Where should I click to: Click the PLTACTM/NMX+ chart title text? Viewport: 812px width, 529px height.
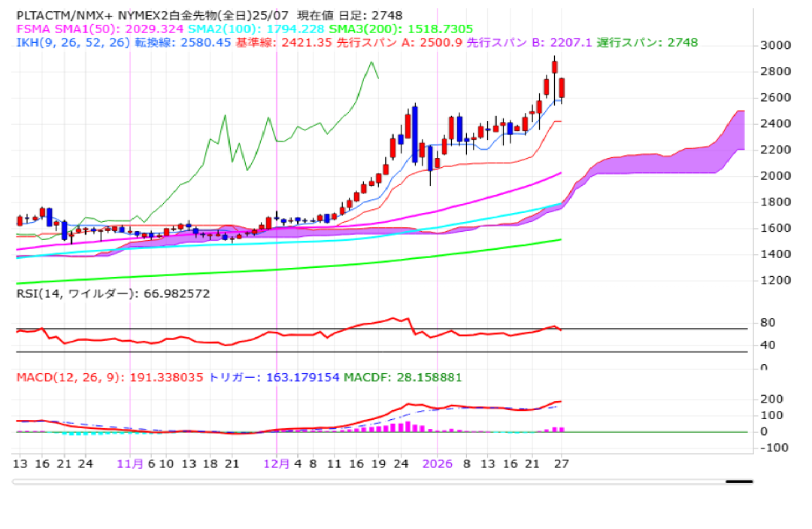coord(68,16)
